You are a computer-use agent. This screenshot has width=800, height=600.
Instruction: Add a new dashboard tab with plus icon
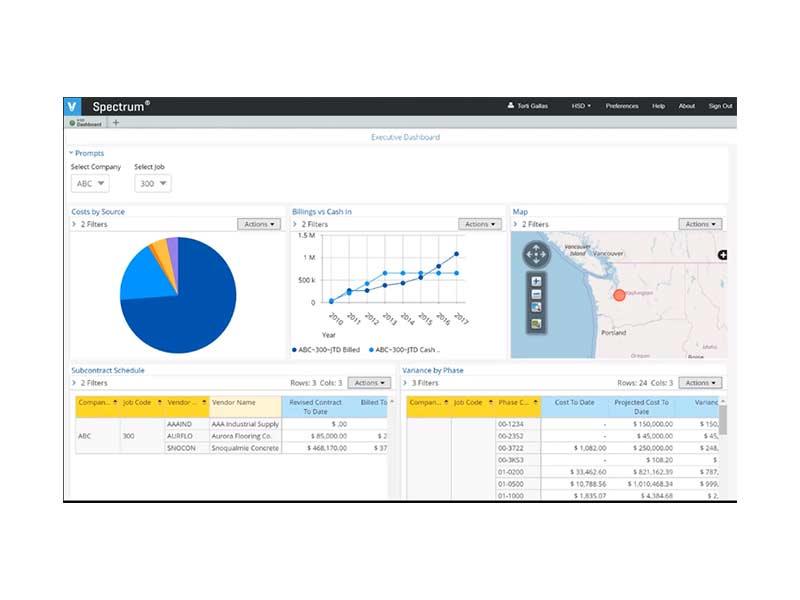tap(116, 122)
